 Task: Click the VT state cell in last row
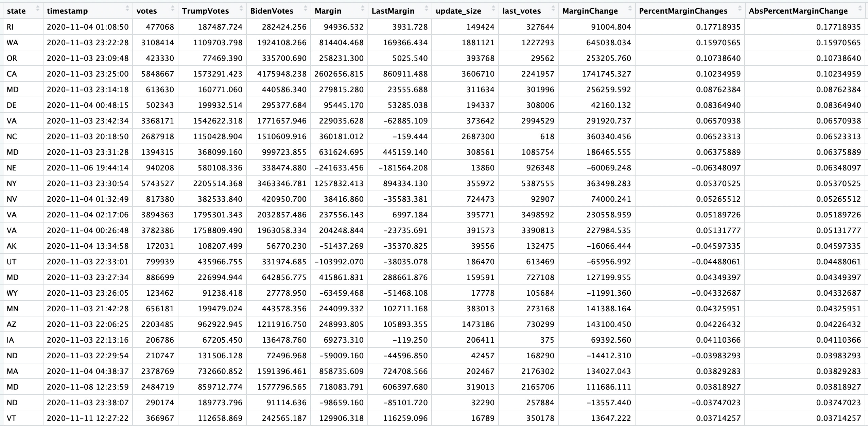[x=11, y=418]
